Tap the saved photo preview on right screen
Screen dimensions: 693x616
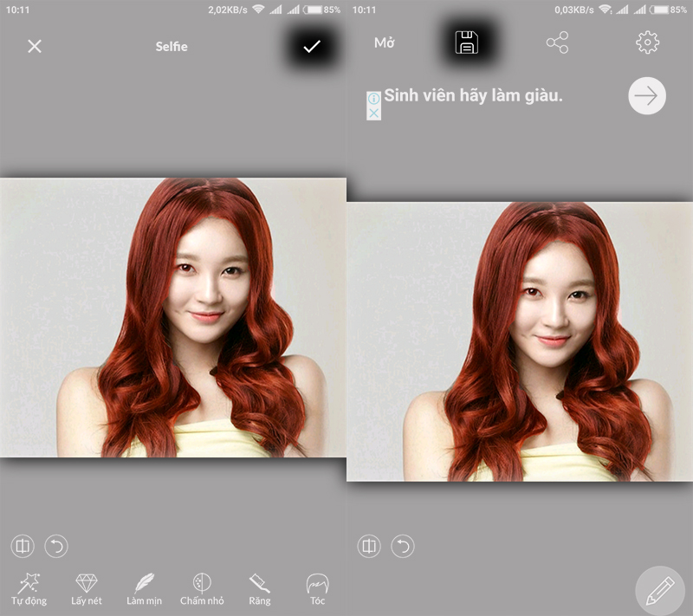tap(520, 341)
